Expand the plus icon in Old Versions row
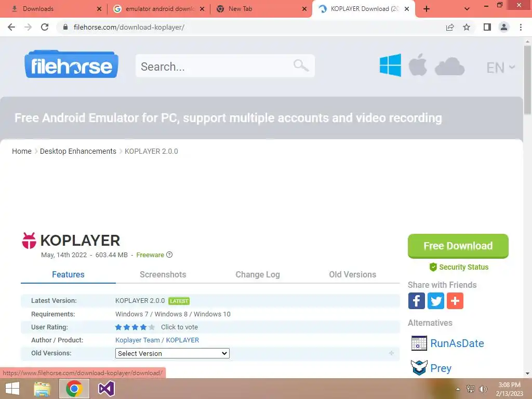 tap(391, 353)
